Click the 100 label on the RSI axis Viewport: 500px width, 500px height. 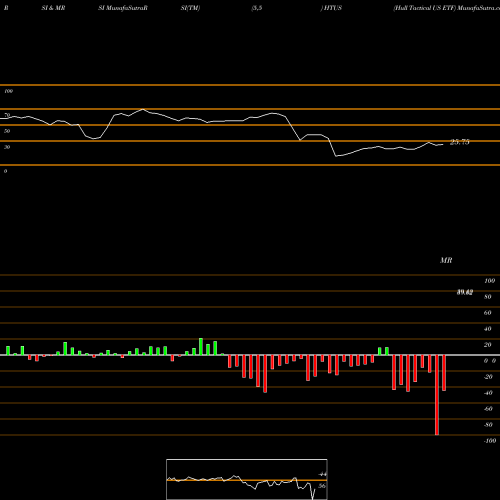tap(8, 91)
